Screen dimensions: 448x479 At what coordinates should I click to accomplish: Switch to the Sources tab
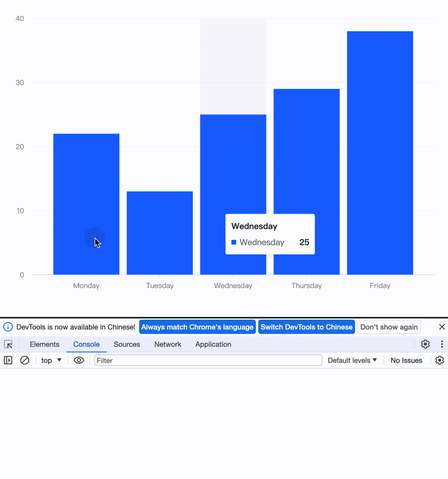(127, 344)
